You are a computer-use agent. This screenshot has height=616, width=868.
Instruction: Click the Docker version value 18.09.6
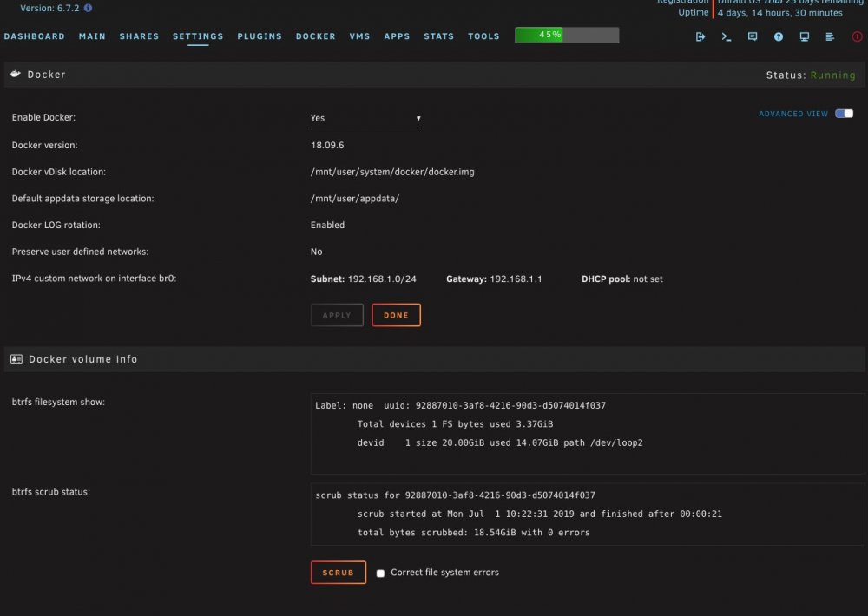327,145
